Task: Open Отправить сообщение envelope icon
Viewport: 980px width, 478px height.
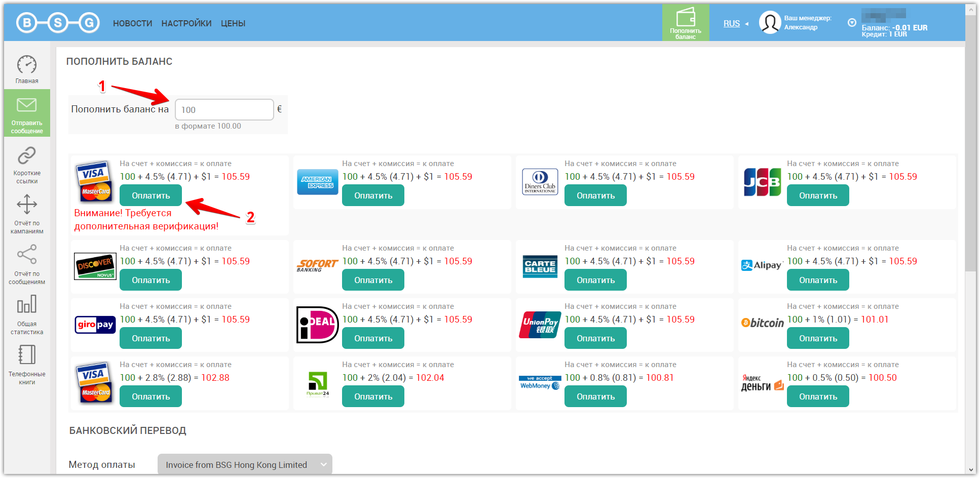Action: coord(27,105)
